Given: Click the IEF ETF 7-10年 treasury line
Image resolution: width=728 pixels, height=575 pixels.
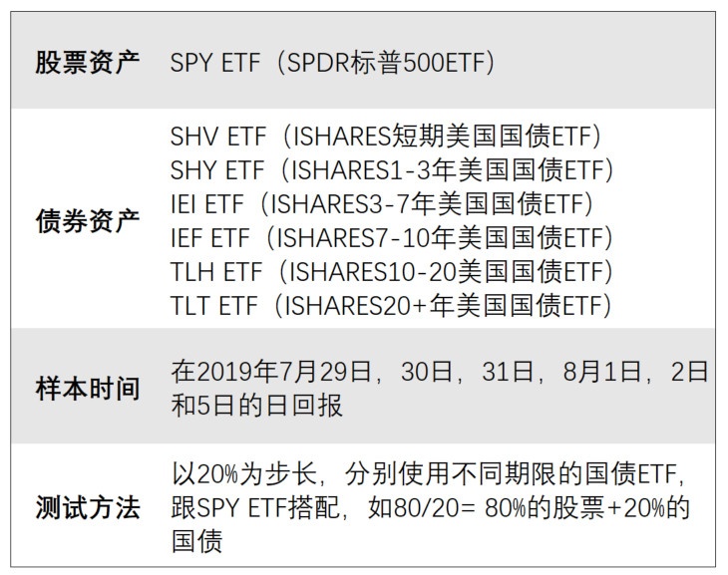Looking at the screenshot, I should point(392,238).
